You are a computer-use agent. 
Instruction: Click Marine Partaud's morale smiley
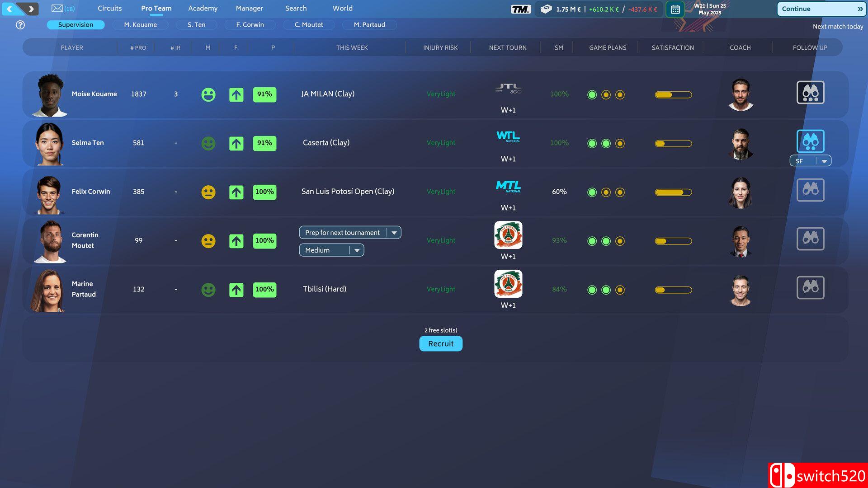pos(208,290)
